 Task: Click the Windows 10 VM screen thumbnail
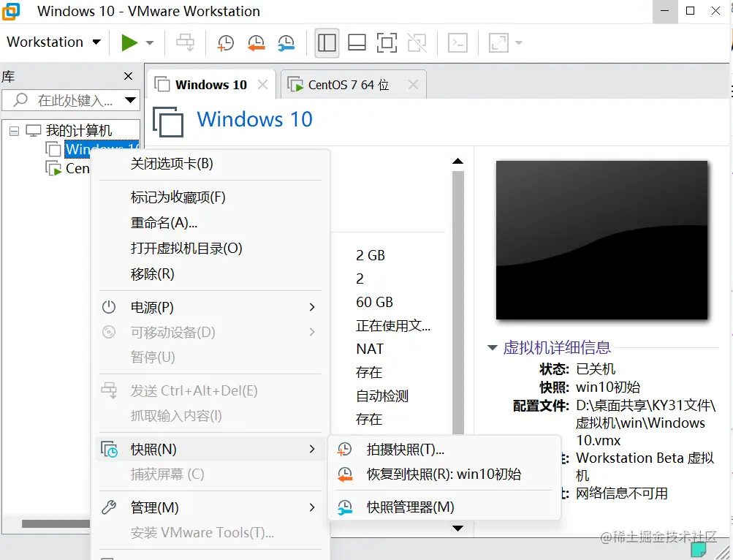[601, 240]
